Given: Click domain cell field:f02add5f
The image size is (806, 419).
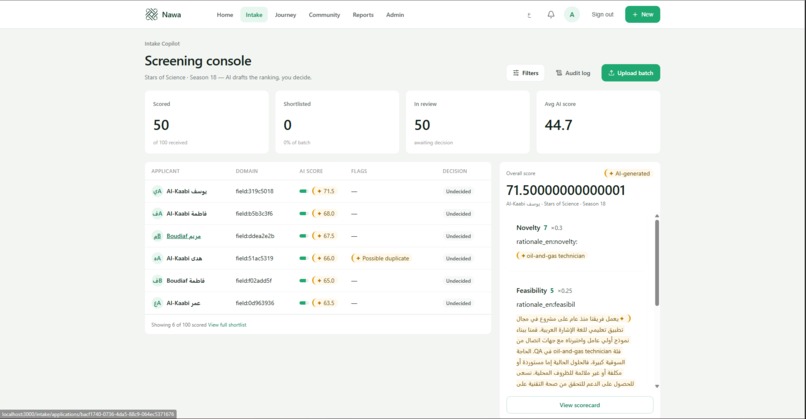Looking at the screenshot, I should (x=254, y=281).
